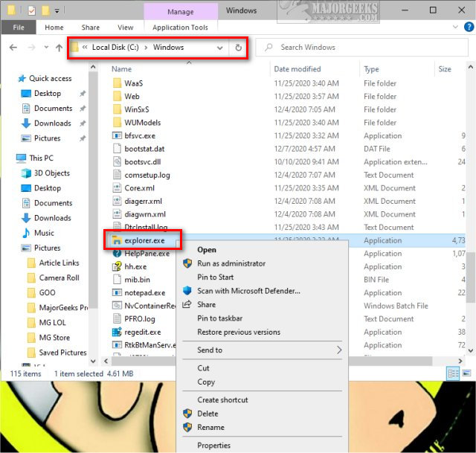The height and width of the screenshot is (453, 476).
Task: Switch to Large icons view icon
Action: pyautogui.click(x=467, y=373)
